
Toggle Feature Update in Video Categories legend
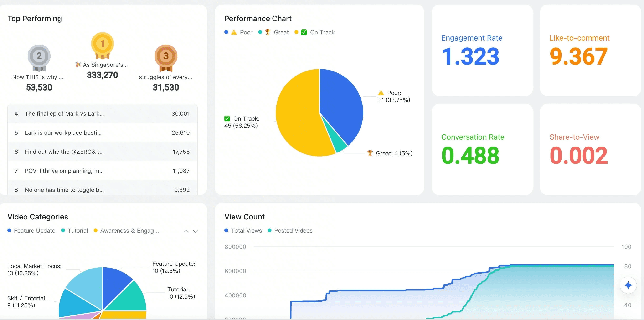(34, 231)
